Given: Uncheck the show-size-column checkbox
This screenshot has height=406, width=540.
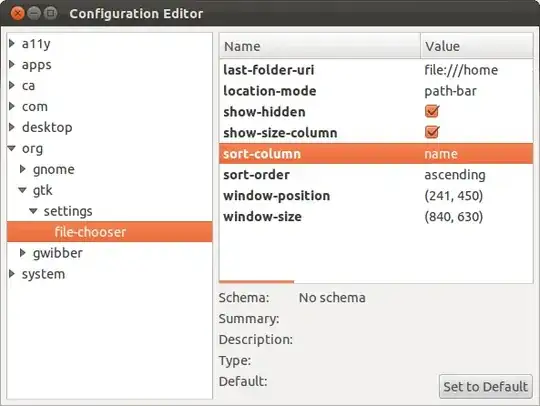Looking at the screenshot, I should pyautogui.click(x=432, y=132).
